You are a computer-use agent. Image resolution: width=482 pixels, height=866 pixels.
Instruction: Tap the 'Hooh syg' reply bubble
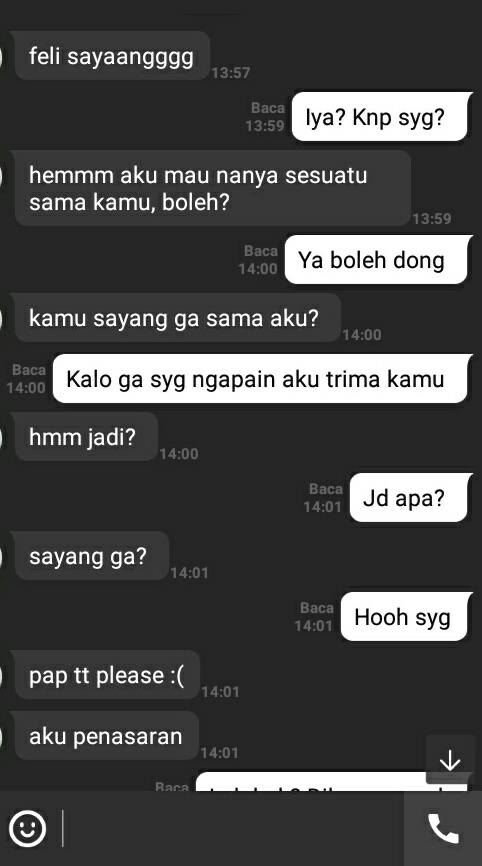click(406, 617)
